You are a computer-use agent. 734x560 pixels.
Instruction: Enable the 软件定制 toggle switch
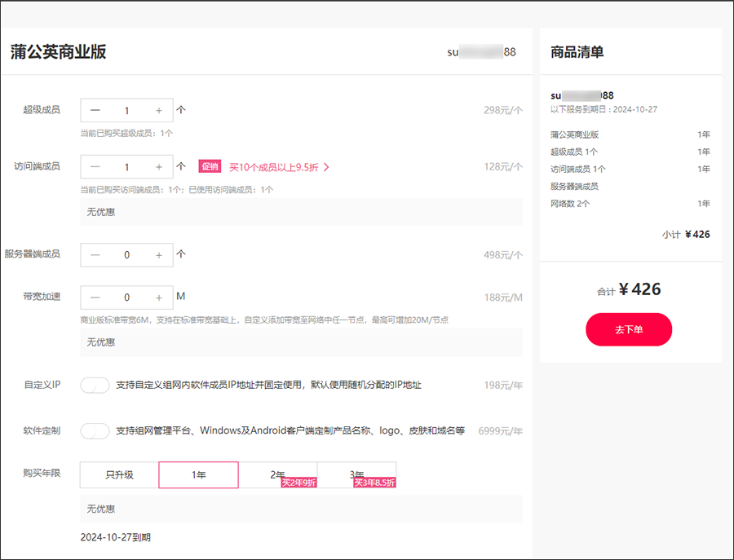(x=95, y=431)
